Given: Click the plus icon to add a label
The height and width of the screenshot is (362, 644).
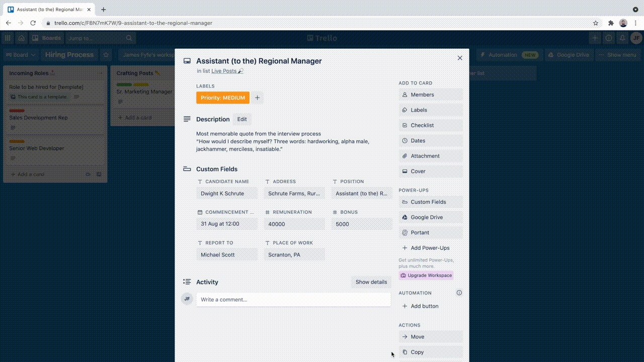Looking at the screenshot, I should 257,98.
